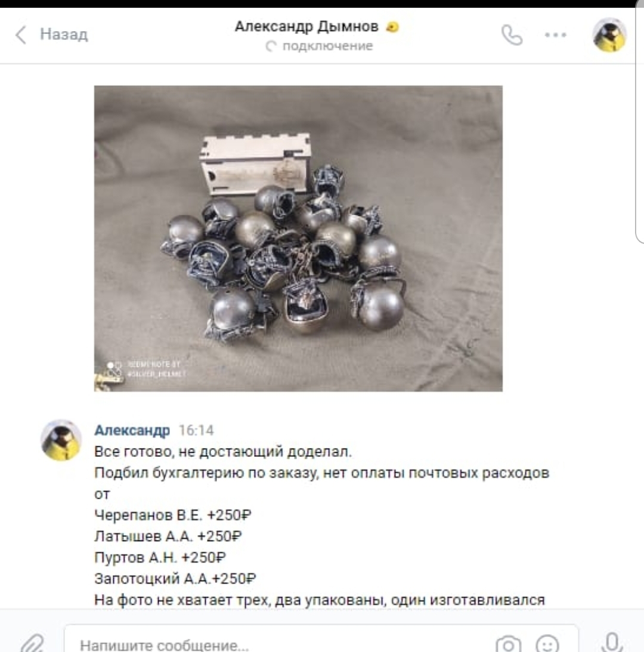The height and width of the screenshot is (652, 644).
Task: Open the emoji smiley picker
Action: (x=547, y=643)
